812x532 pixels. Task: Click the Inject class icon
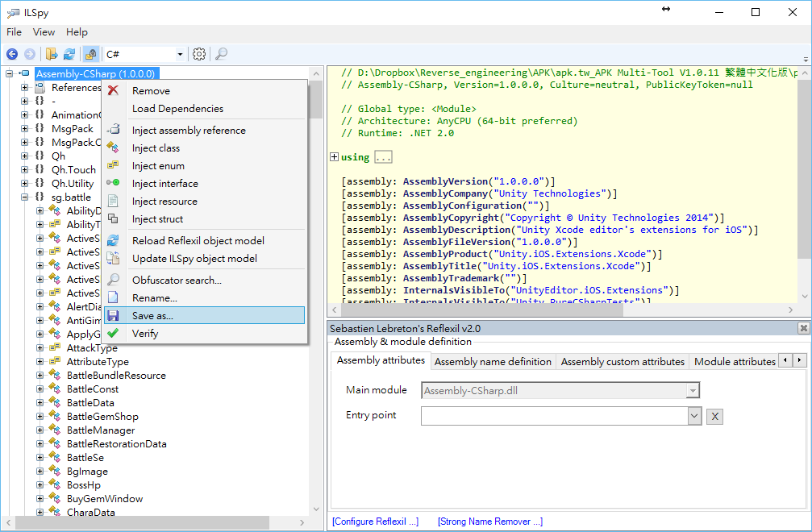pyautogui.click(x=113, y=148)
